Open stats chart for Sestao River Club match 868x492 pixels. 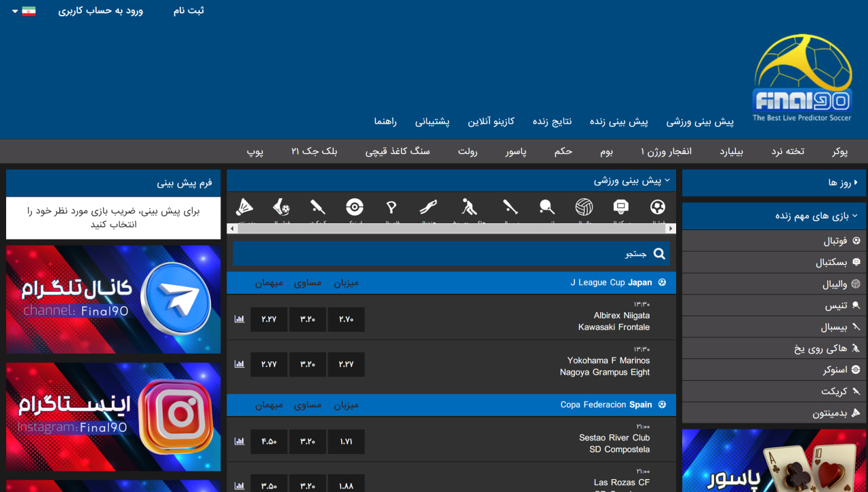[239, 441]
